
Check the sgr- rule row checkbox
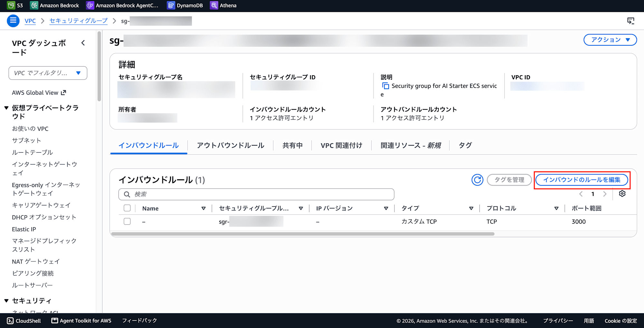(127, 221)
